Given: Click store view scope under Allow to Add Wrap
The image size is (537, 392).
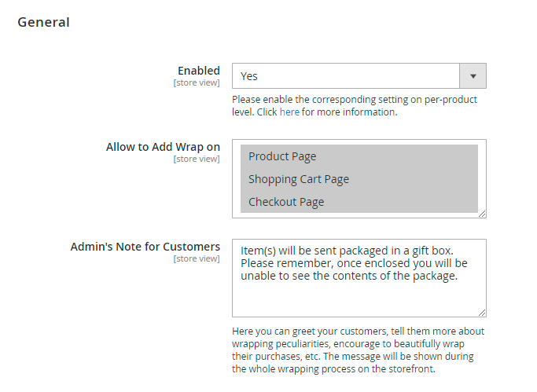Looking at the screenshot, I should coord(197,159).
